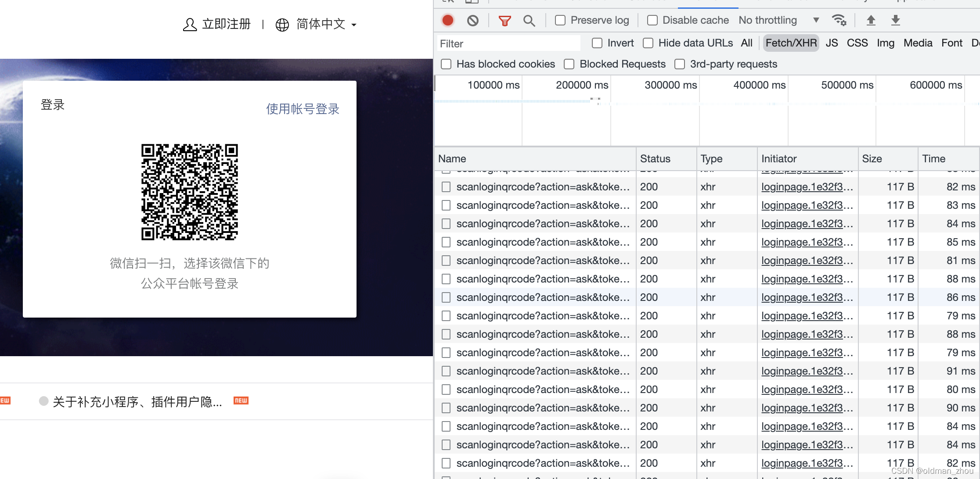The height and width of the screenshot is (479, 980).
Task: Open the No throttling dropdown
Action: tap(779, 20)
